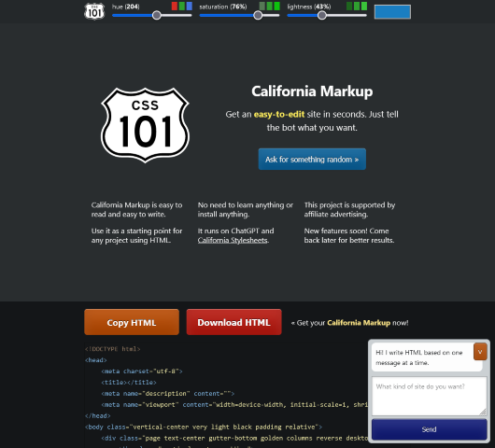Click the '<!DOCTYPE html>' code line
495x448 pixels.
point(112,349)
